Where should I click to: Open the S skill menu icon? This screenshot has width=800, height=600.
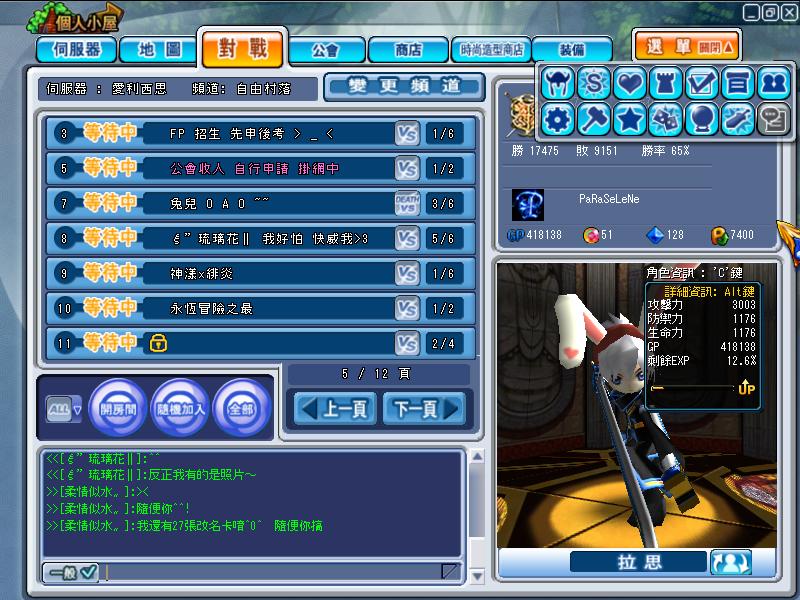click(594, 83)
